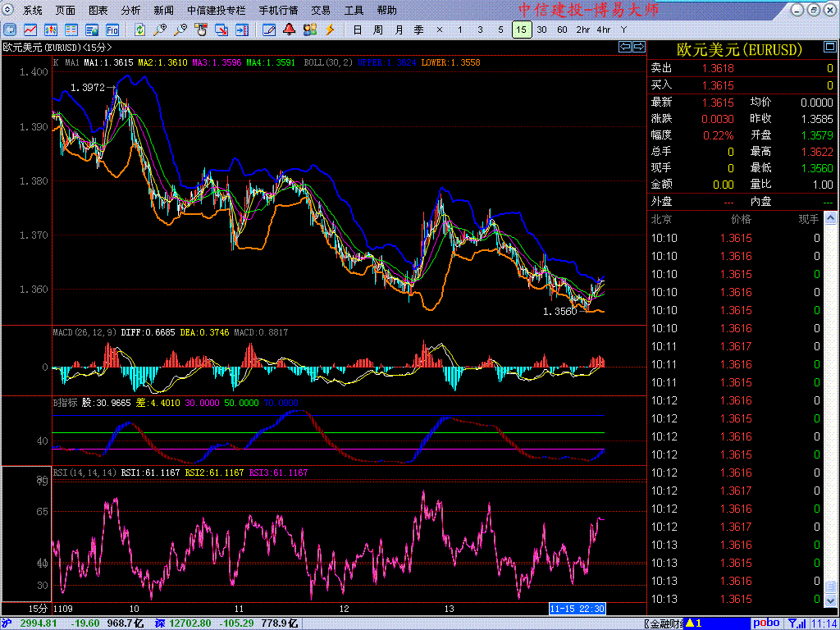The image size is (840, 630).
Task: Go to previous chart with left arrow
Action: [x=624, y=48]
